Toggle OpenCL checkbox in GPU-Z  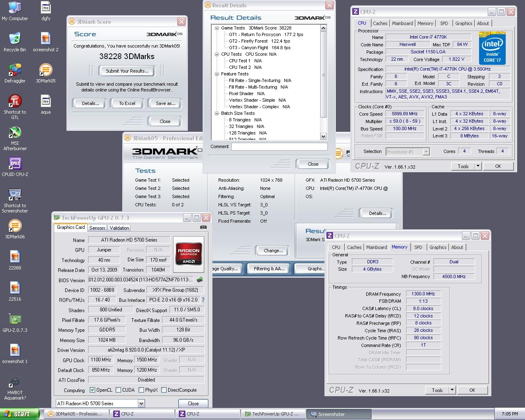point(92,390)
